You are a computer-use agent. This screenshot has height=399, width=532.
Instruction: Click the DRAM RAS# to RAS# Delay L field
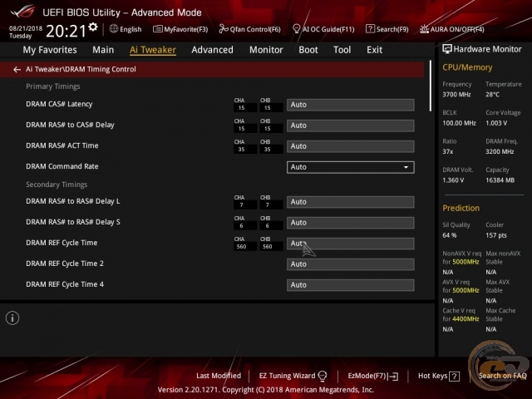click(351, 202)
